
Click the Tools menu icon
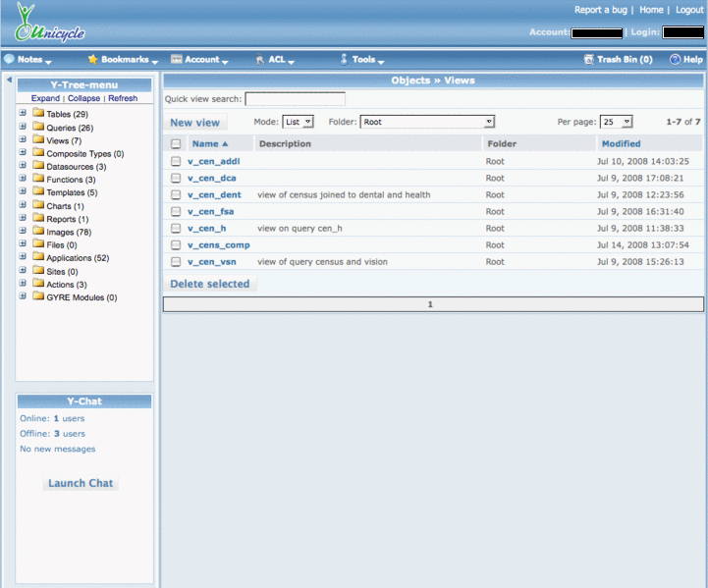pyautogui.click(x=344, y=60)
